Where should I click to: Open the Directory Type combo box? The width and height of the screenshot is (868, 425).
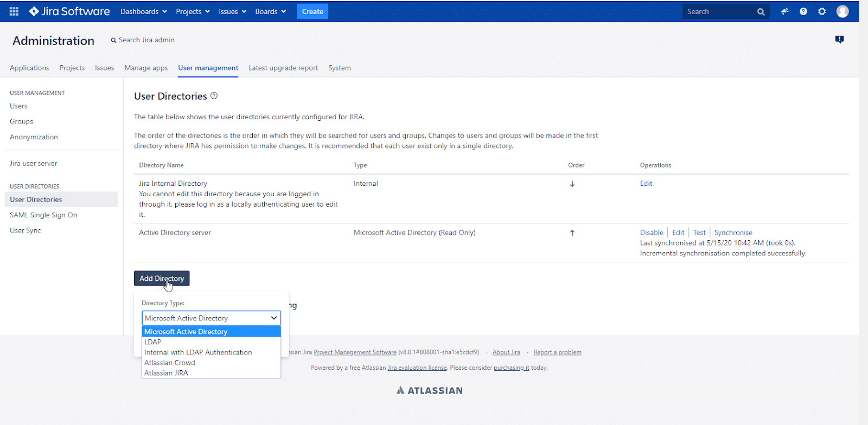(211, 318)
